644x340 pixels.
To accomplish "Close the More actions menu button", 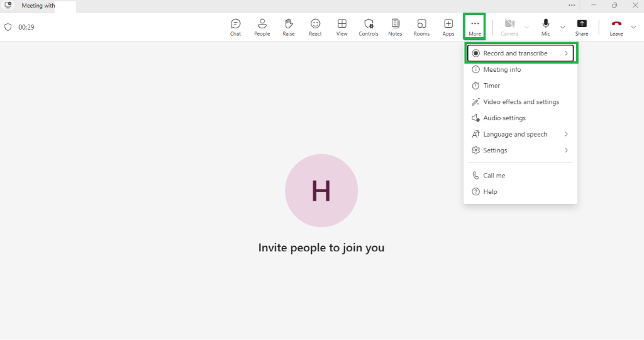I will [x=475, y=27].
